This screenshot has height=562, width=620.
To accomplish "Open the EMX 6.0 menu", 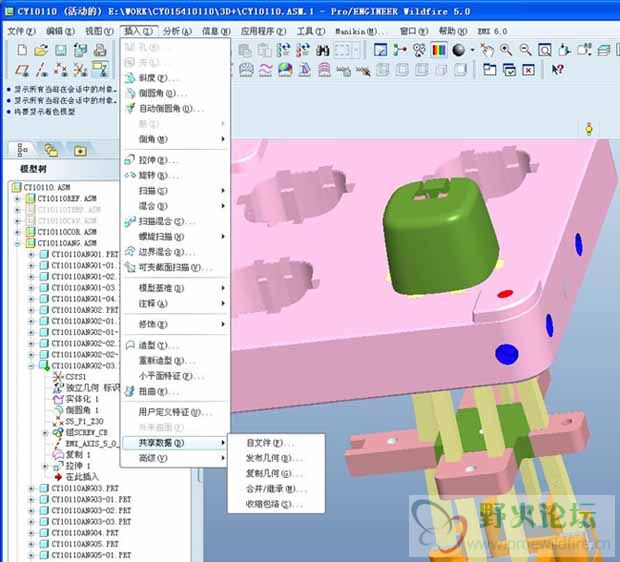I will [x=492, y=31].
